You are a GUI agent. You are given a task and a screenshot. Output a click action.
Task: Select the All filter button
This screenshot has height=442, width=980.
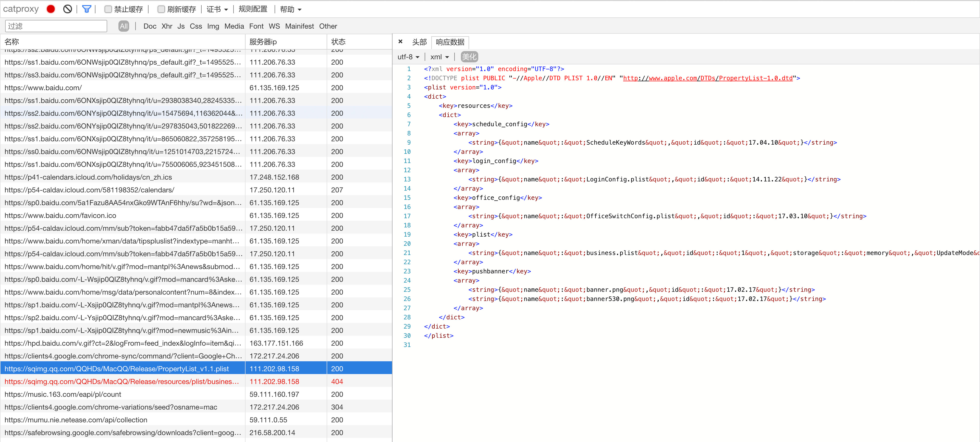[124, 26]
